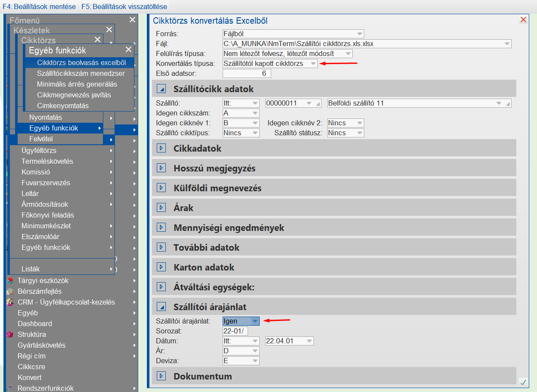Close the Egyéb funkciók submenu panel
This screenshot has height=392, width=537.
(128, 50)
